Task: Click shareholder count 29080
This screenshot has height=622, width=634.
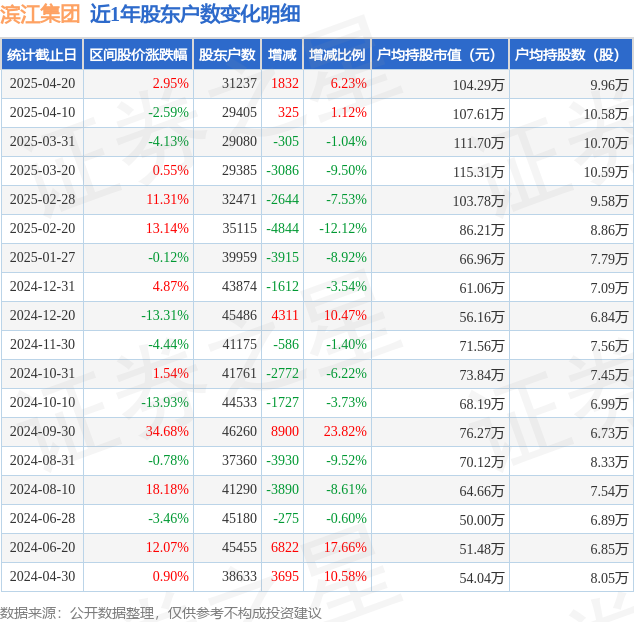Action: tap(239, 142)
